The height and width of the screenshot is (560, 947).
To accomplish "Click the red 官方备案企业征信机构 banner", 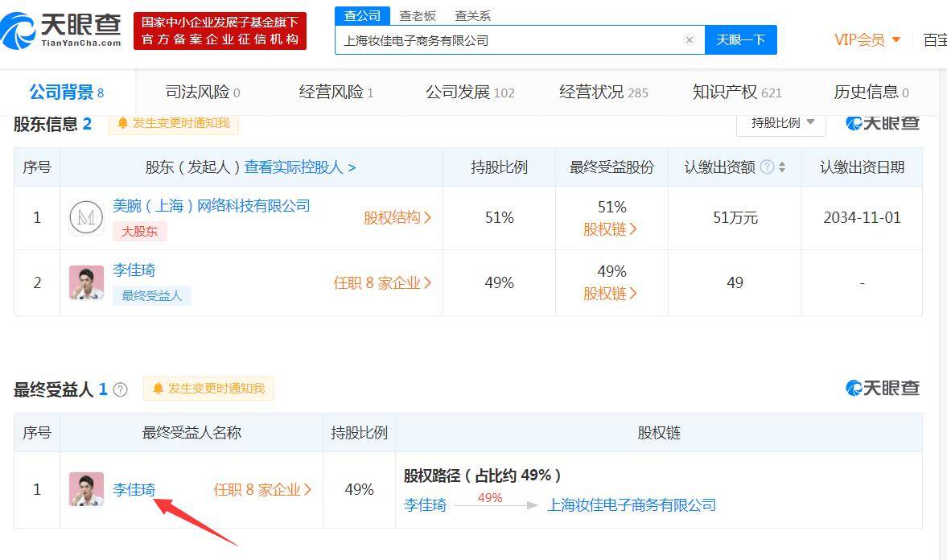I will click(x=220, y=31).
